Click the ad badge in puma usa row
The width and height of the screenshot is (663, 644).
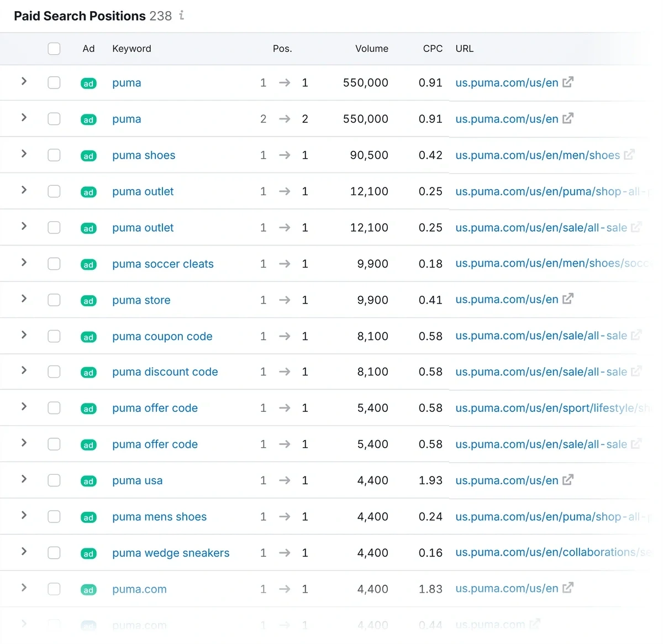(x=88, y=481)
